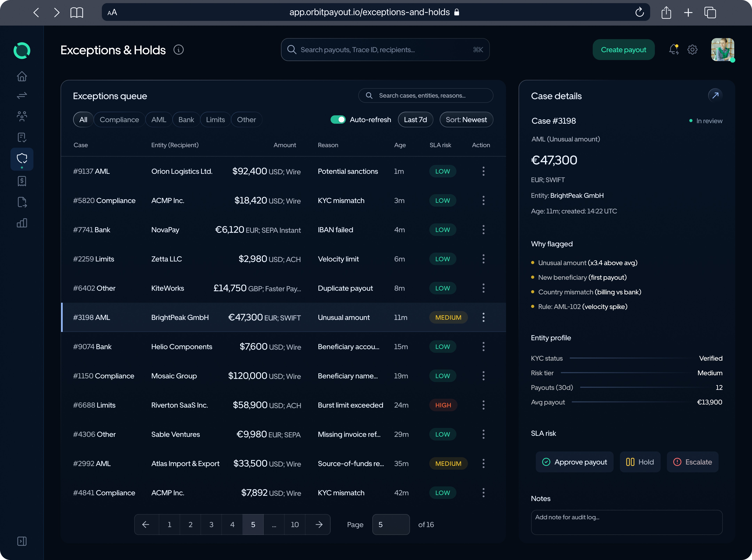Open settings gear icon in header

click(692, 49)
